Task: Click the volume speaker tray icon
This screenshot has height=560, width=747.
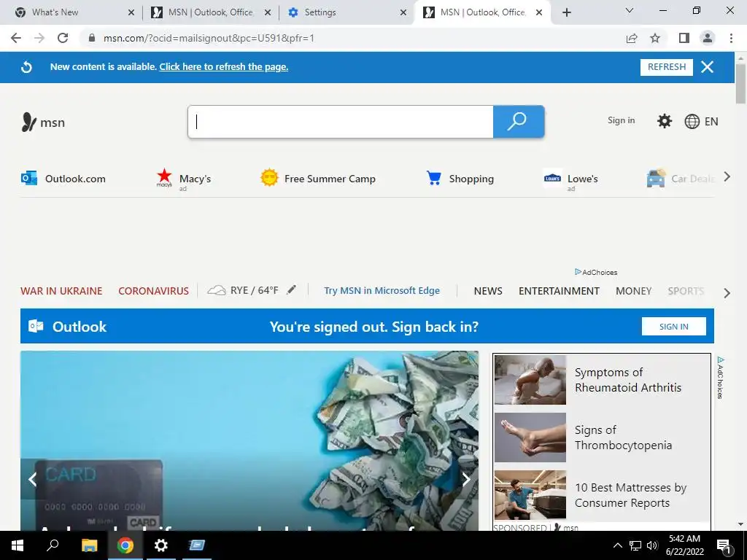Action: point(652,545)
